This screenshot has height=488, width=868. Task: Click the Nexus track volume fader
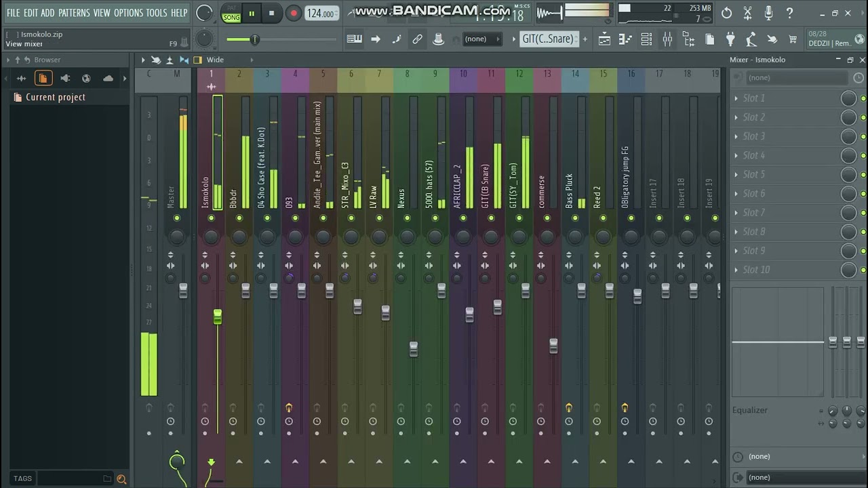(x=414, y=349)
